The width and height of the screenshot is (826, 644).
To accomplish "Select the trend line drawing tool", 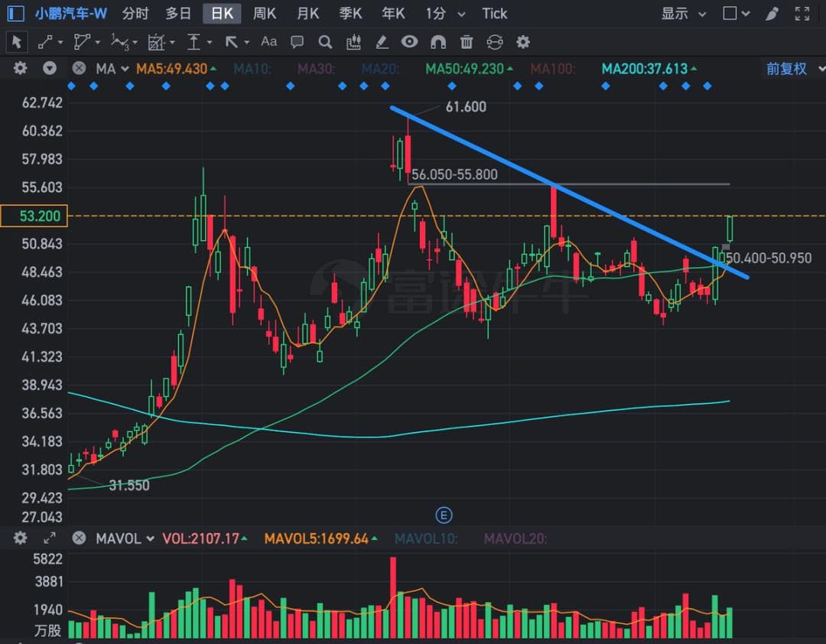I will pos(45,41).
